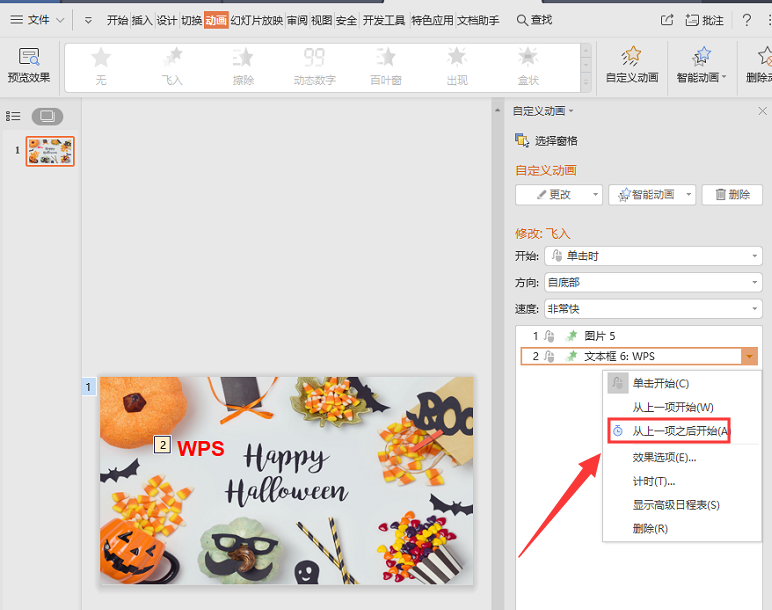Click the 删除 button in animation pane
This screenshot has height=610, width=772.
click(732, 195)
